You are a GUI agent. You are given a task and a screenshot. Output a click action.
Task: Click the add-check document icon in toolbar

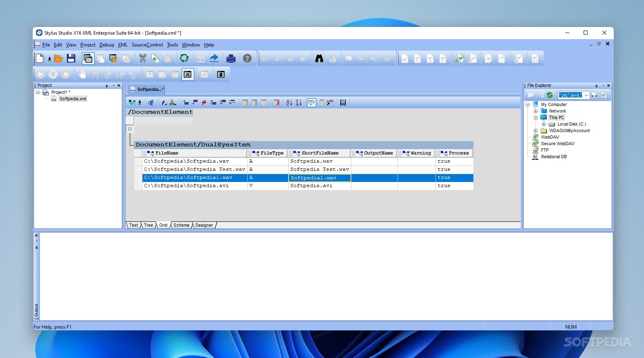click(x=460, y=59)
